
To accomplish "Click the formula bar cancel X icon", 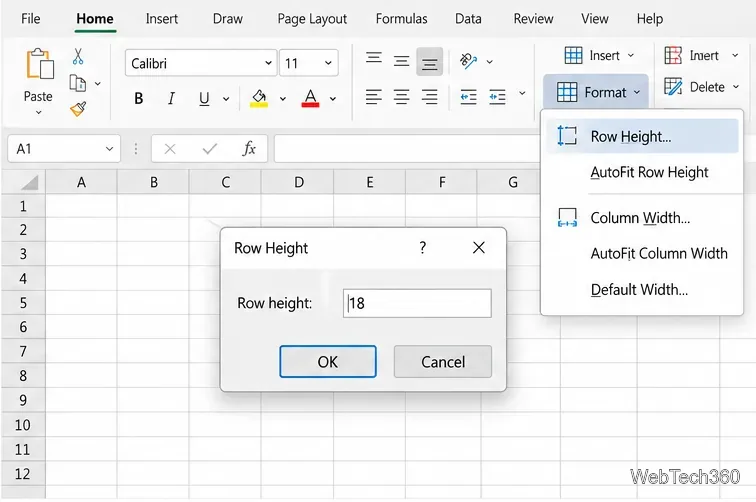I will [x=170, y=149].
